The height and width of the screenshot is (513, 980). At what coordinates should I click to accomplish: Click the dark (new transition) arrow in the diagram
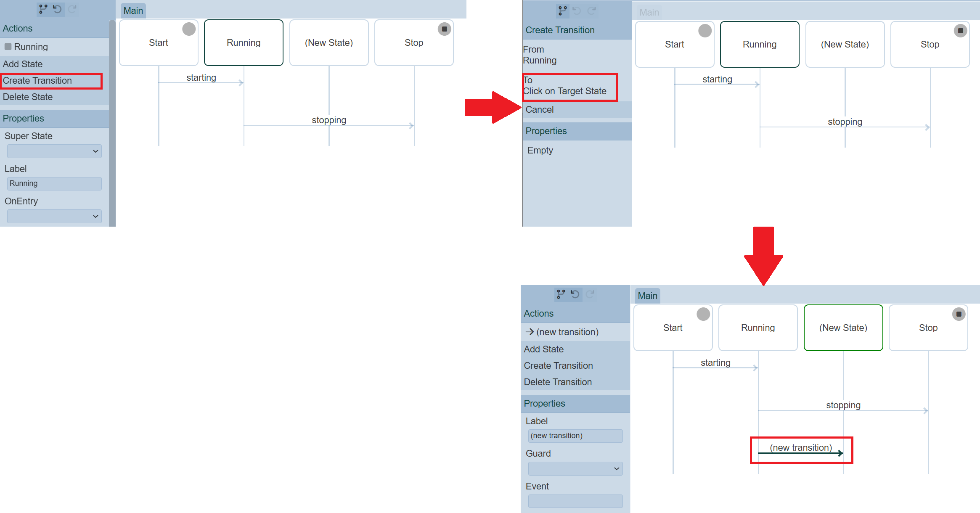pyautogui.click(x=800, y=453)
